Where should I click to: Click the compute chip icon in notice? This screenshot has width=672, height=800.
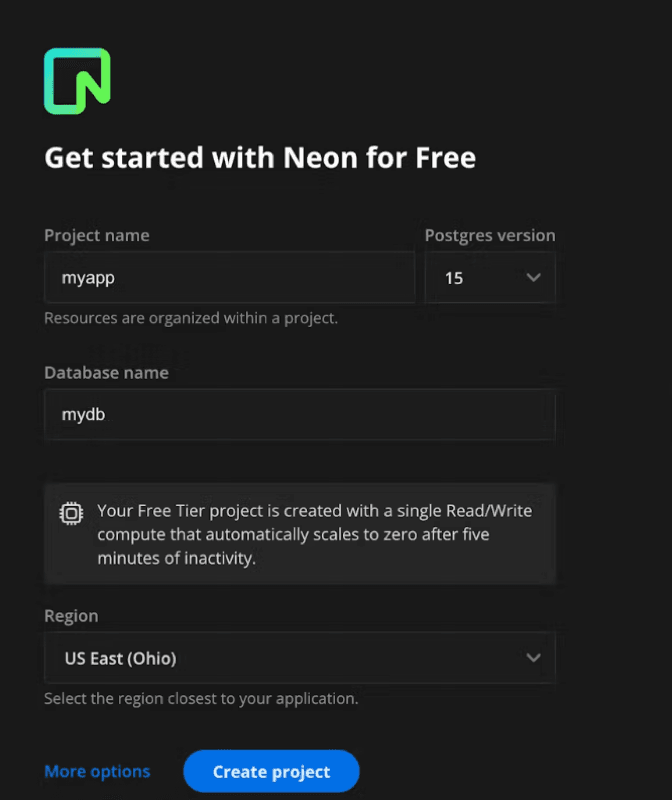72,513
